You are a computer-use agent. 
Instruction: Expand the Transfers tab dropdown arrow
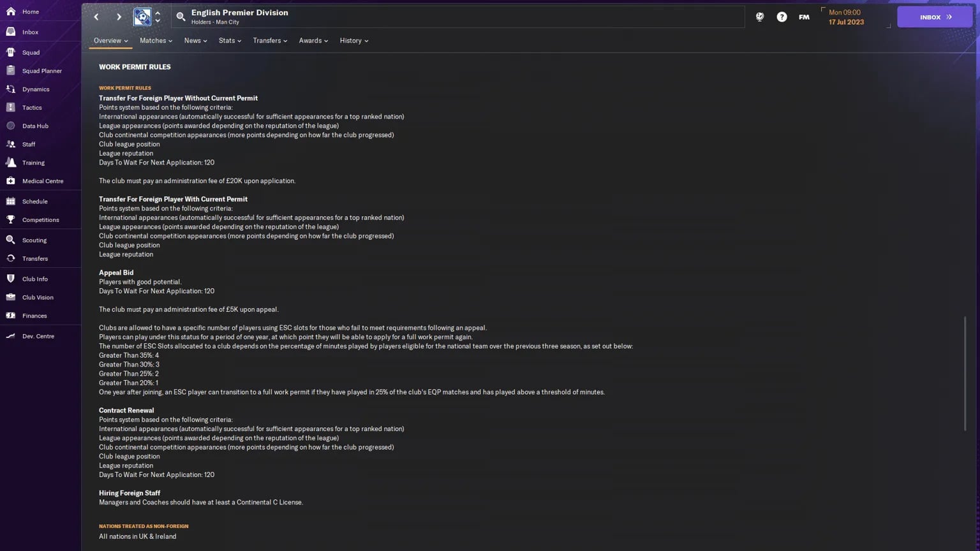tap(286, 41)
